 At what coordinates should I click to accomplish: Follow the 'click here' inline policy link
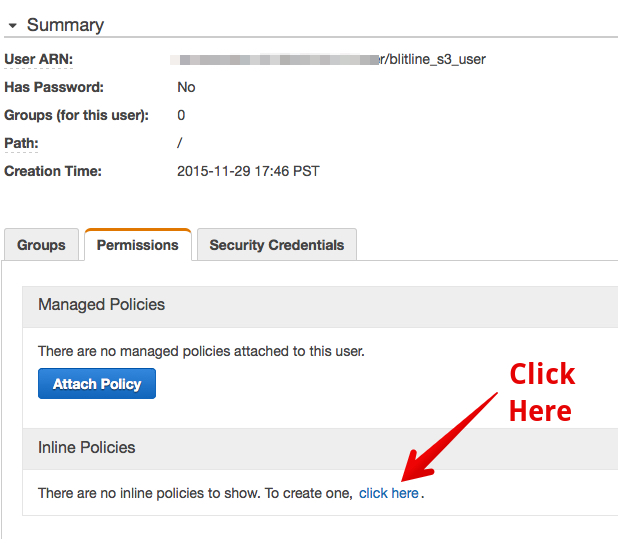coord(389,493)
